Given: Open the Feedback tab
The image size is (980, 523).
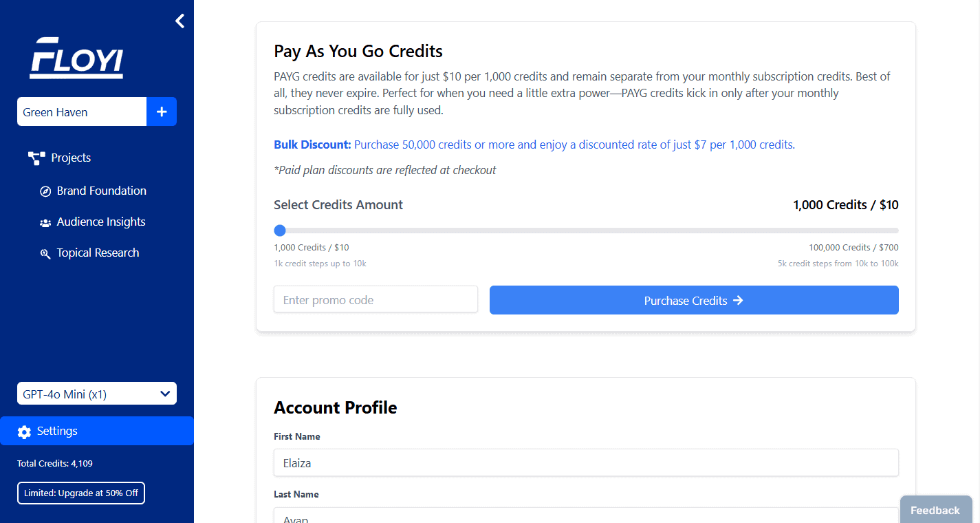Looking at the screenshot, I should pyautogui.click(x=935, y=510).
